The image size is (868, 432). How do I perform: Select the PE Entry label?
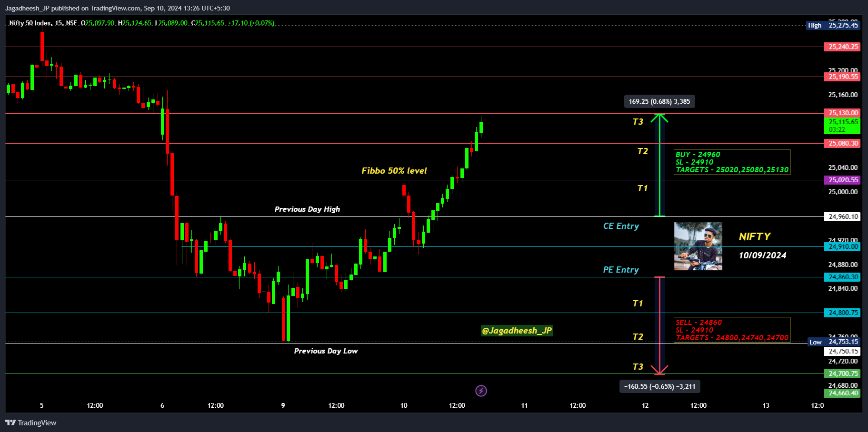[621, 270]
